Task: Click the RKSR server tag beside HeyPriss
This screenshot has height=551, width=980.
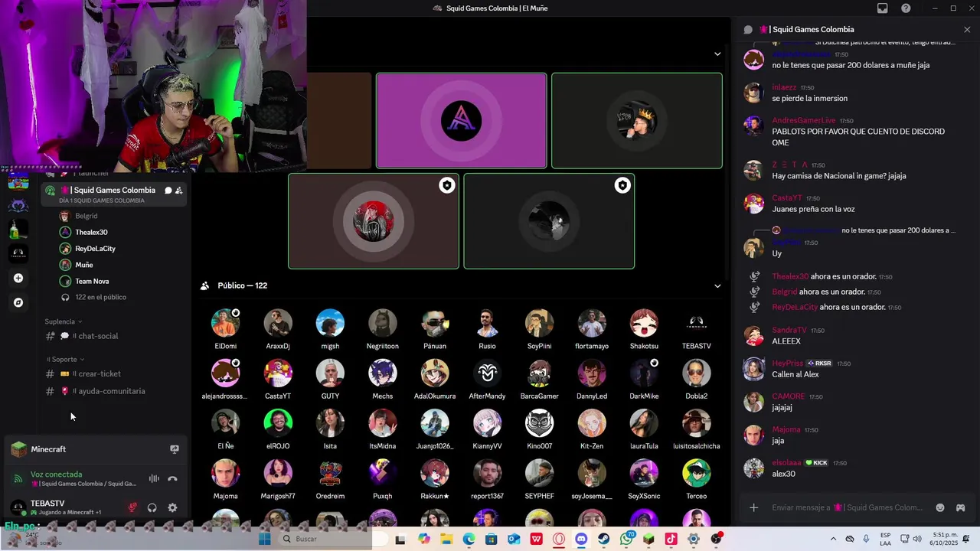Action: pos(819,364)
